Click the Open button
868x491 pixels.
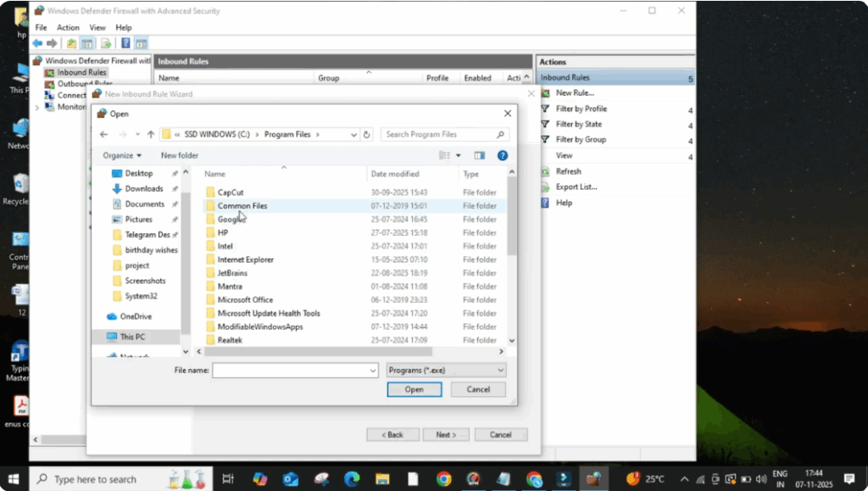(414, 389)
